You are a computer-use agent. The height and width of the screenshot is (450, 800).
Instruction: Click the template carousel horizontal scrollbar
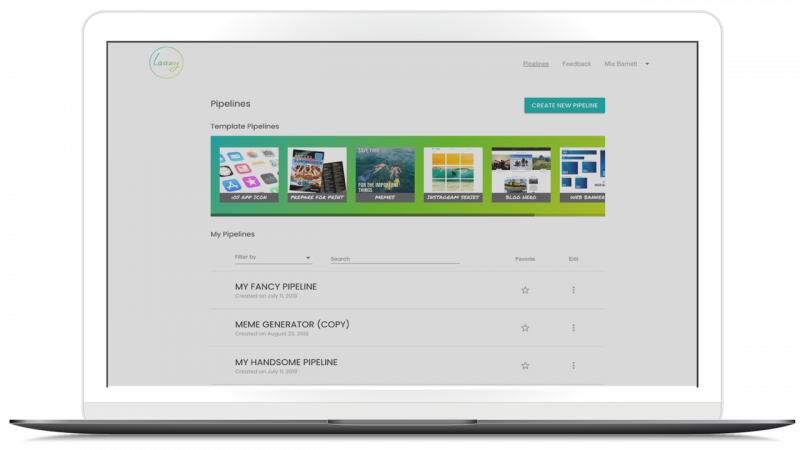[372, 215]
